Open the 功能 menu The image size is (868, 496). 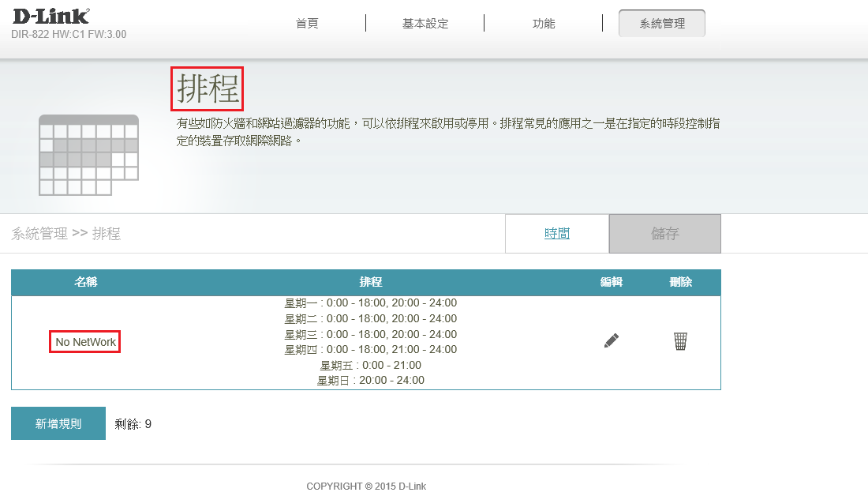pos(544,24)
